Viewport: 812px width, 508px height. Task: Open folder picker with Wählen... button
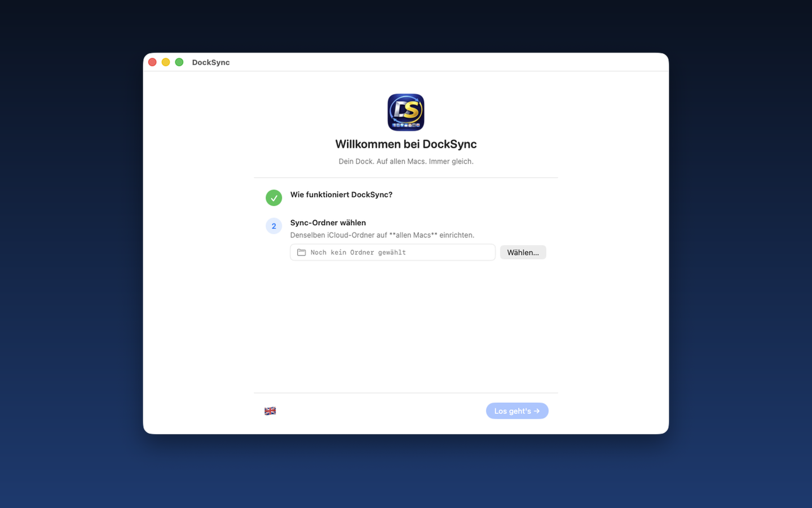[523, 252]
